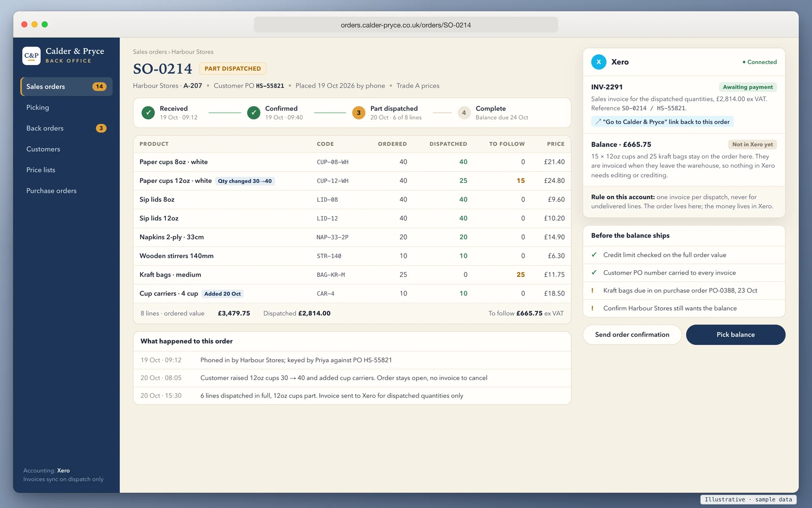Image resolution: width=812 pixels, height=508 pixels.
Task: Click the Napkins 2-ply · 33cm row
Action: coord(352,237)
